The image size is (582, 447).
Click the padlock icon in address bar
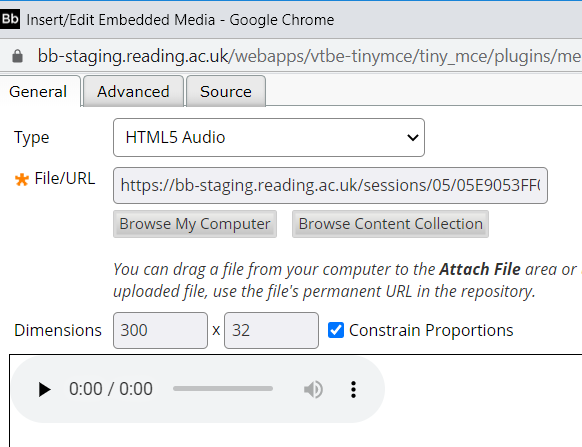coord(17,56)
